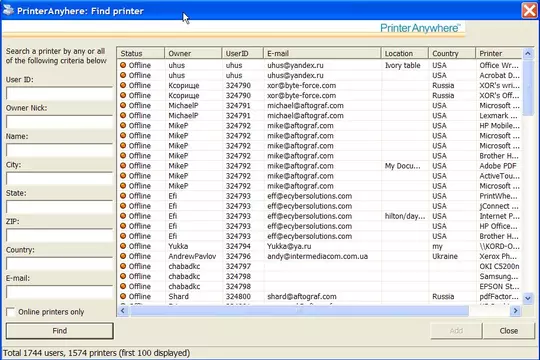Screen dimensions: 540x360
Task: Select the pdfFactor... printer cell
Action: point(499,296)
